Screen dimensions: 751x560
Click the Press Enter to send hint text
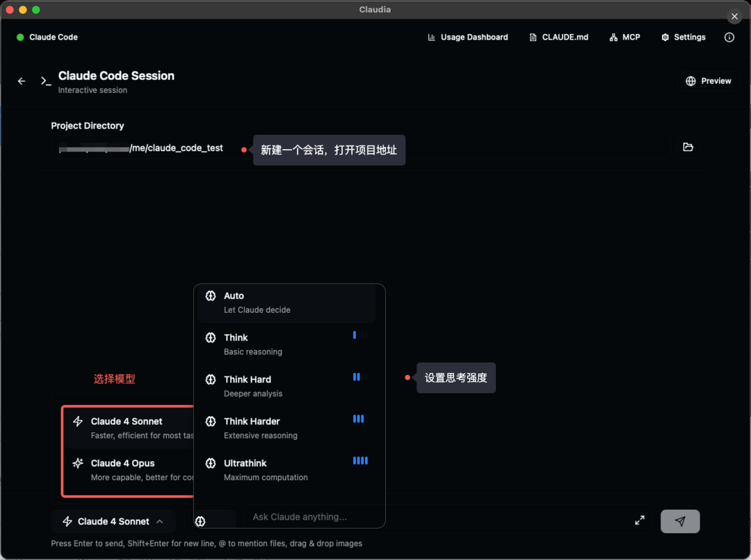click(207, 543)
